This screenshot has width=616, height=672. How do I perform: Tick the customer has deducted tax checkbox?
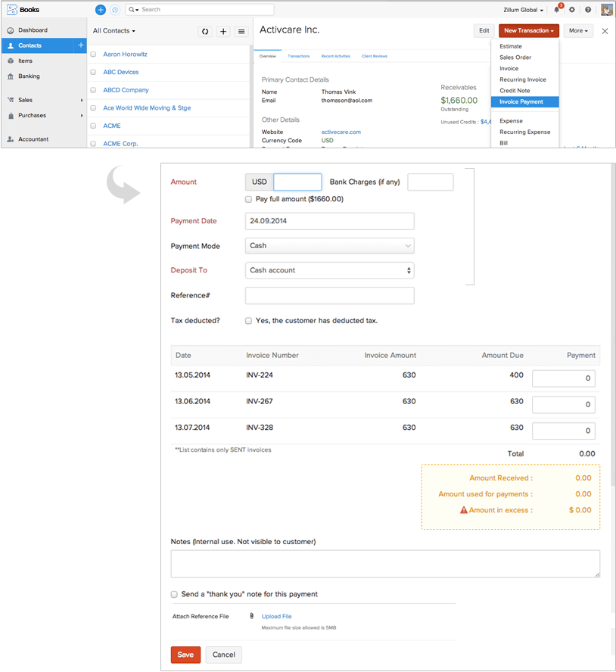pos(249,321)
